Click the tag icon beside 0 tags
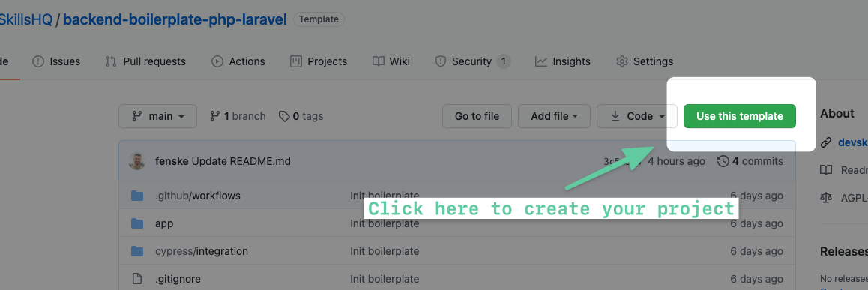The image size is (868, 290). [x=284, y=116]
